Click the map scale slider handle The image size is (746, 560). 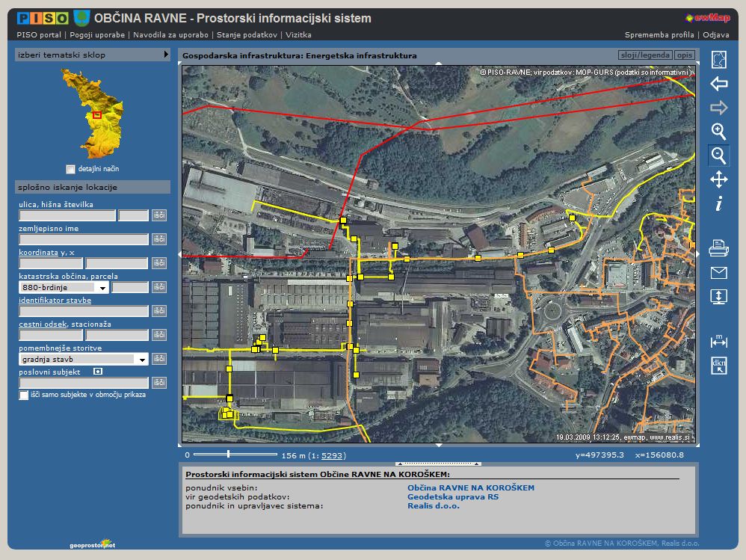[x=228, y=454]
